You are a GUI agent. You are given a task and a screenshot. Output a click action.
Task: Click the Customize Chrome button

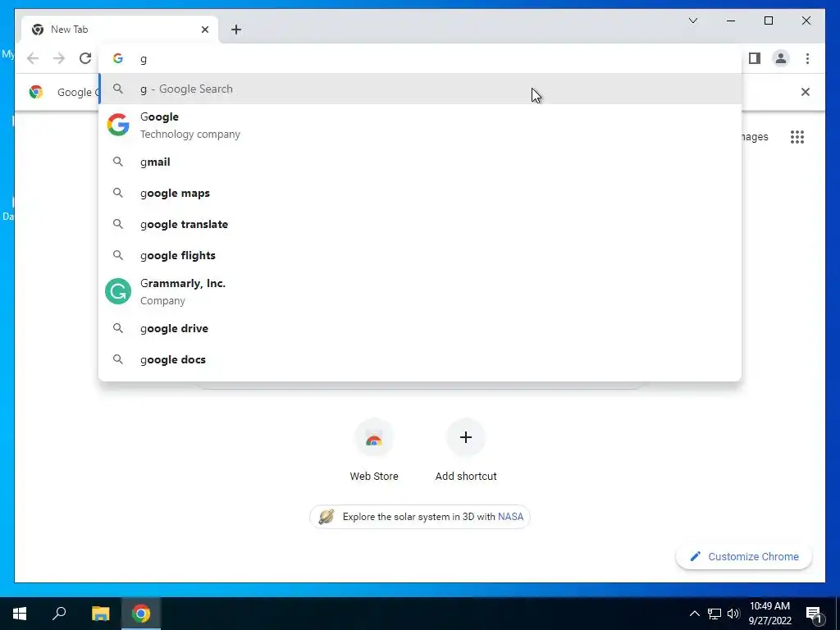pos(744,557)
